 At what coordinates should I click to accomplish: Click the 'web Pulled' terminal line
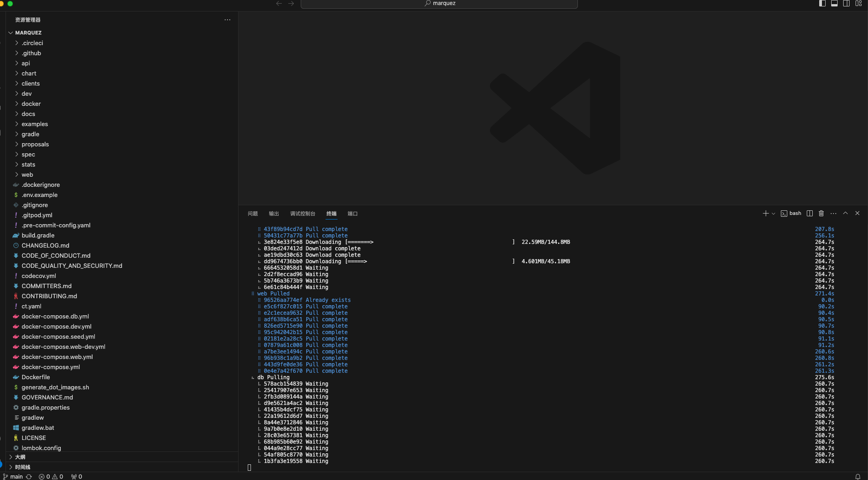(274, 294)
